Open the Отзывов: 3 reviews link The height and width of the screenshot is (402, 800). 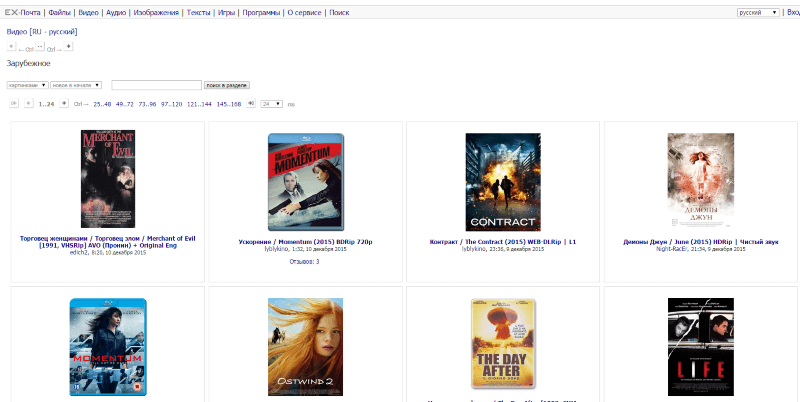click(x=305, y=262)
